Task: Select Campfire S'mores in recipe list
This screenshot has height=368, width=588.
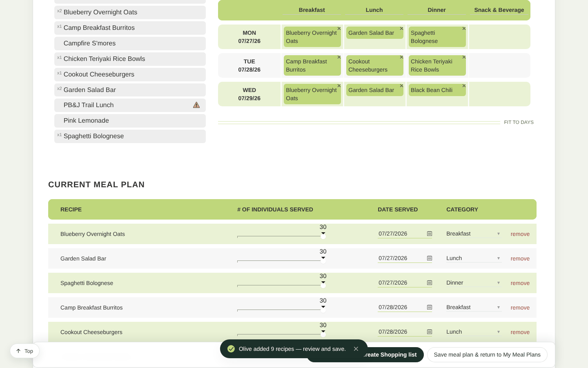Action: pyautogui.click(x=130, y=43)
